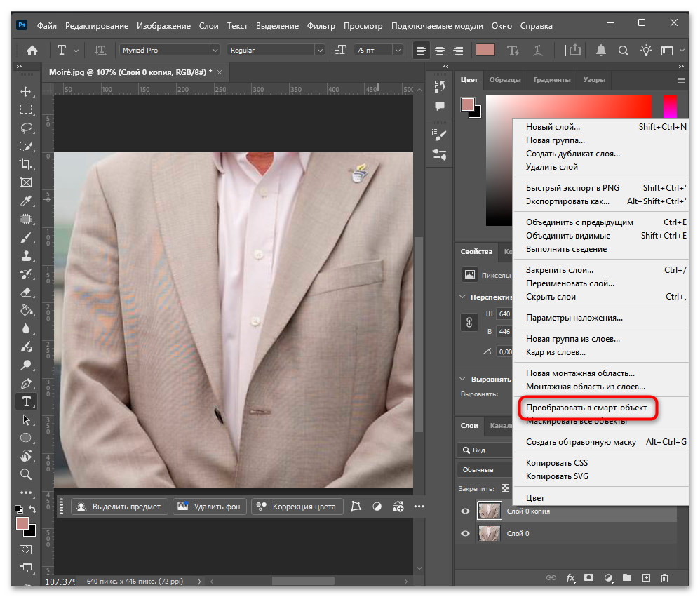This screenshot has height=597, width=700.
Task: Select the Eyedropper tool
Action: [x=26, y=201]
